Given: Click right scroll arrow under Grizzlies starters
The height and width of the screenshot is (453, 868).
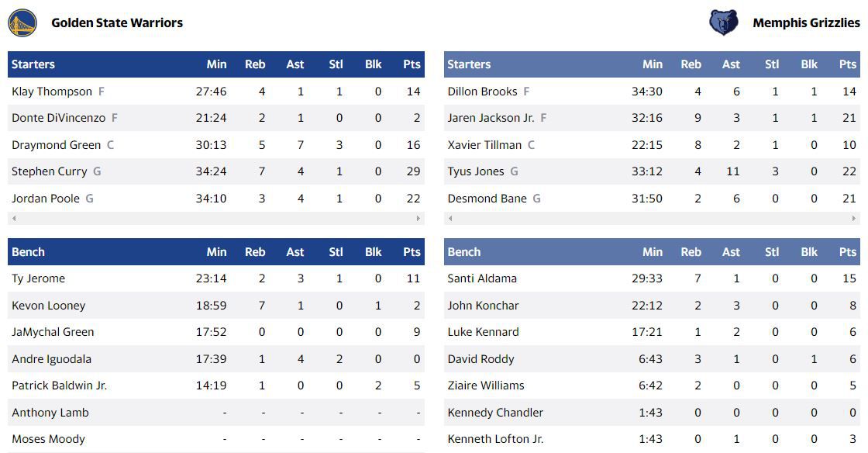Looking at the screenshot, I should coord(854,218).
